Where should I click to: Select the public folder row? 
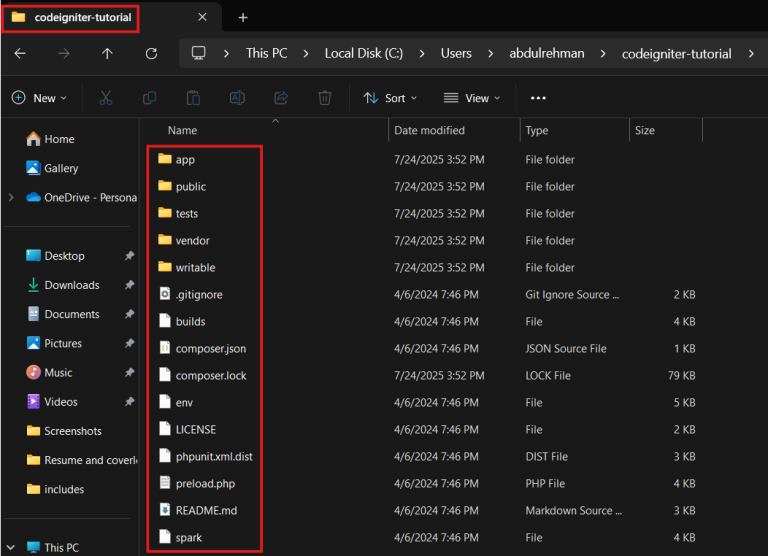click(424, 186)
